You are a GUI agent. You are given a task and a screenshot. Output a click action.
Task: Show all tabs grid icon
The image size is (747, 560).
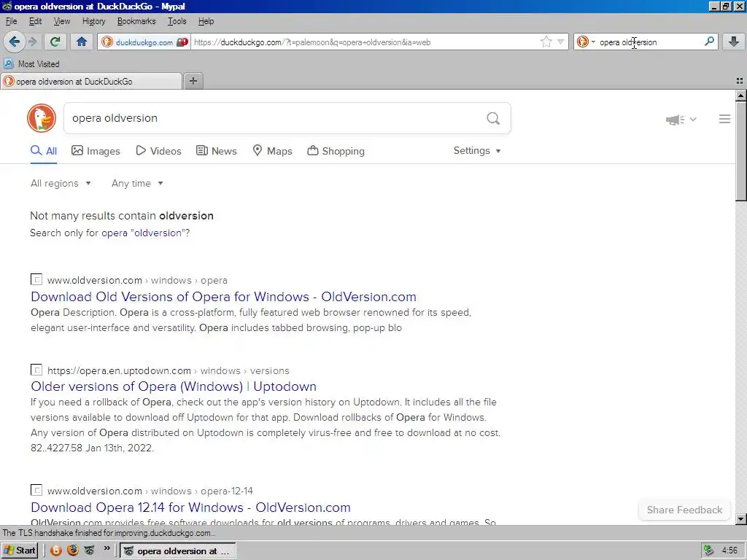pyautogui.click(x=740, y=81)
